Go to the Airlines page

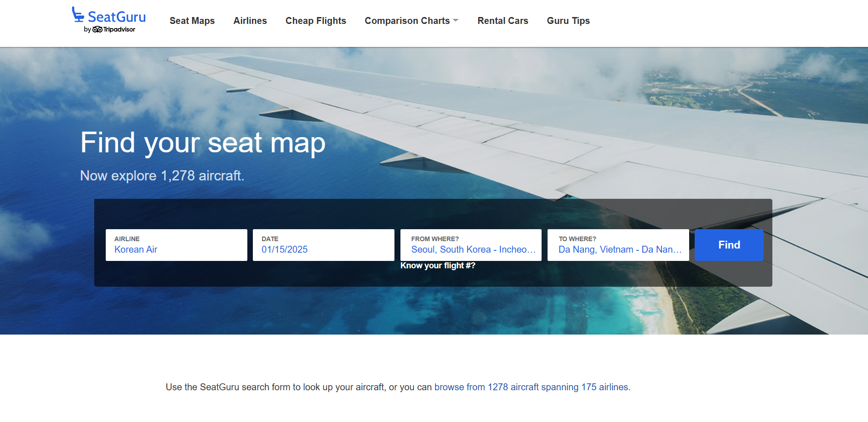[x=250, y=21]
